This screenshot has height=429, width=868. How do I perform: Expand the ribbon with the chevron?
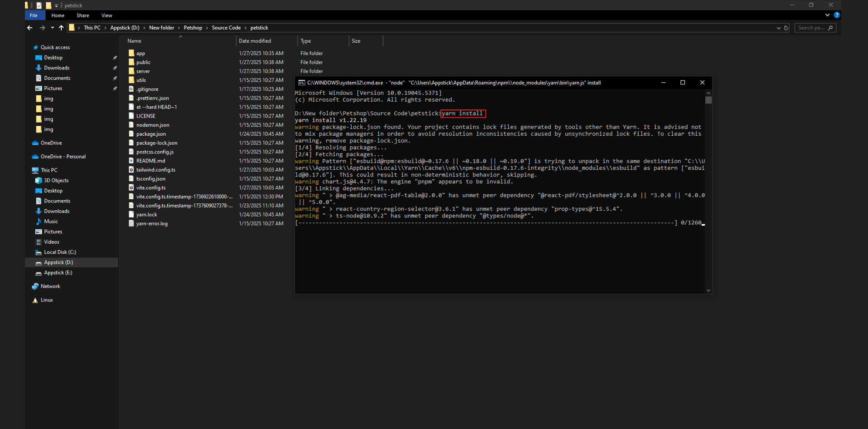click(827, 15)
